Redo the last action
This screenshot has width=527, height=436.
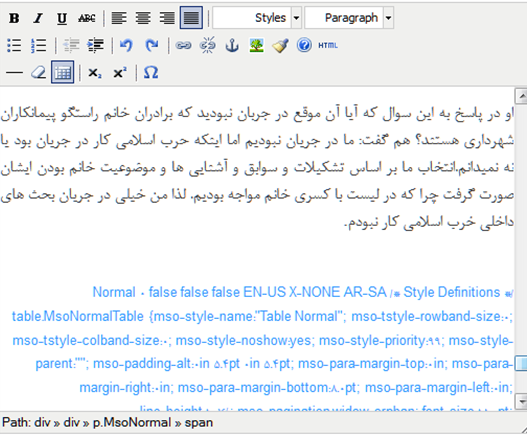click(151, 45)
